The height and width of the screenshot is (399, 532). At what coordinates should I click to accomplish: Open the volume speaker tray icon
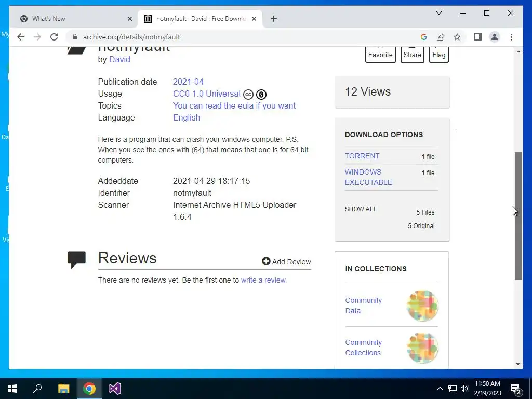(464, 389)
